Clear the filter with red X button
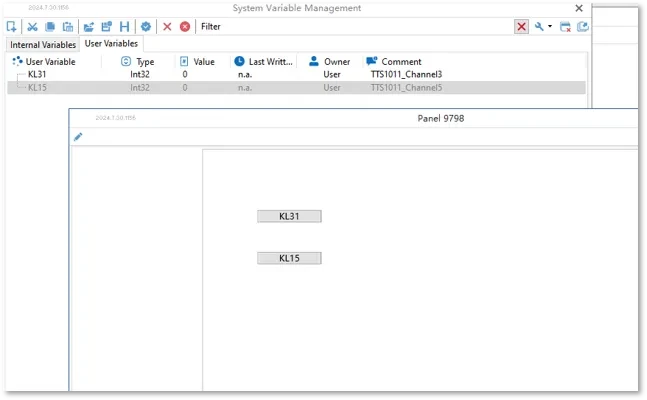The width and height of the screenshot is (647, 400). [x=522, y=27]
